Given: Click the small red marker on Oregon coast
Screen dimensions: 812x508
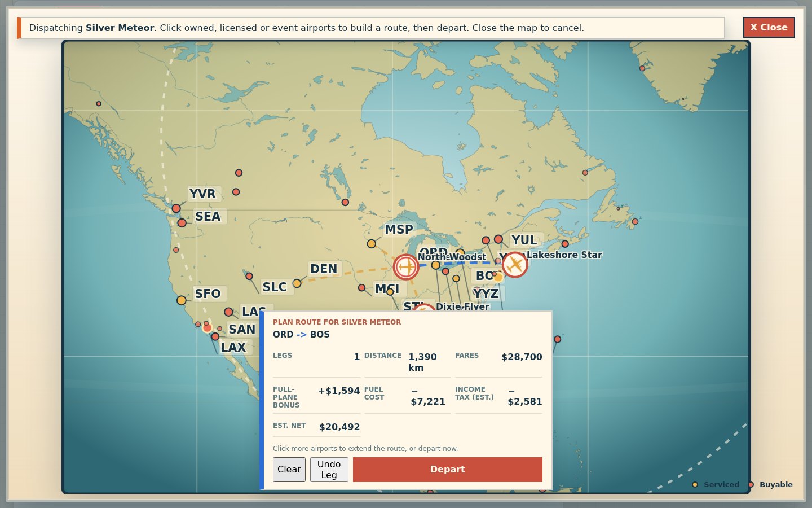Looking at the screenshot, I should coord(176,250).
